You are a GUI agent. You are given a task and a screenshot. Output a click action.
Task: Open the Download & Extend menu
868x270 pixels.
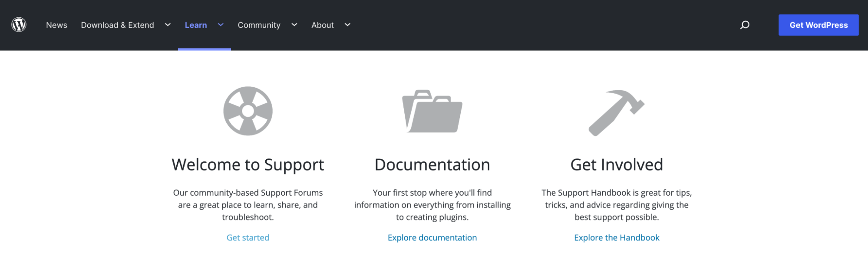coord(117,25)
